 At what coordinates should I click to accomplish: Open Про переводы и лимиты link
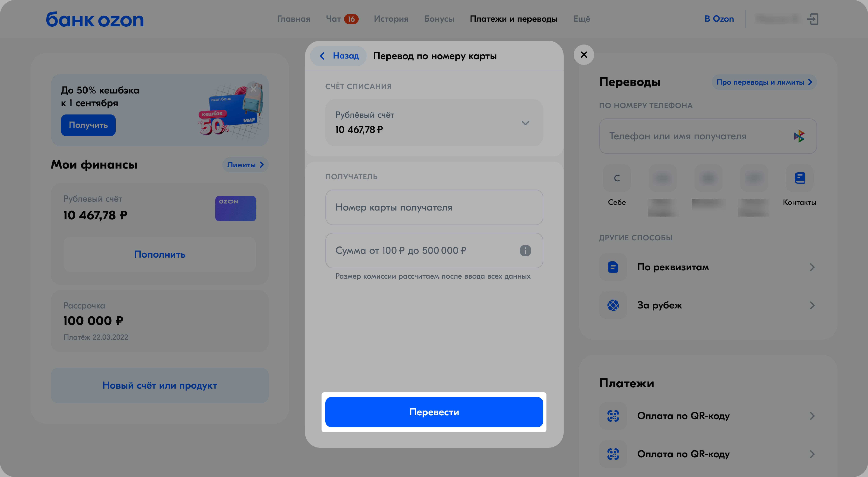(764, 82)
